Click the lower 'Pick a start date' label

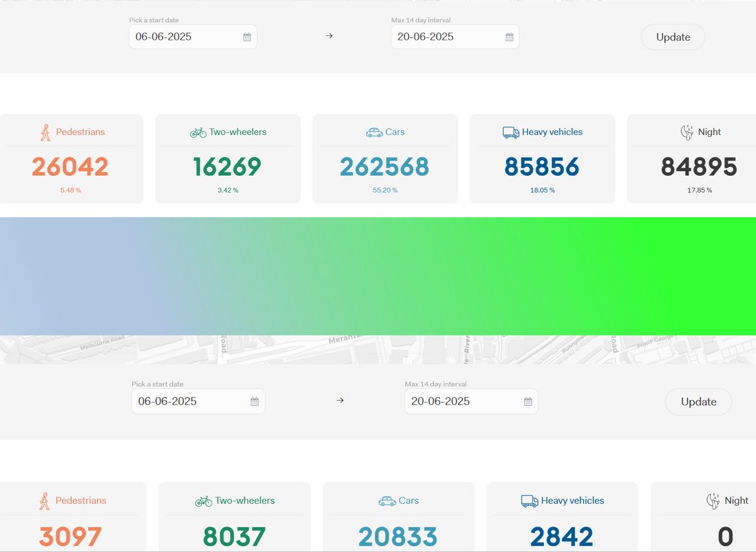(x=157, y=384)
